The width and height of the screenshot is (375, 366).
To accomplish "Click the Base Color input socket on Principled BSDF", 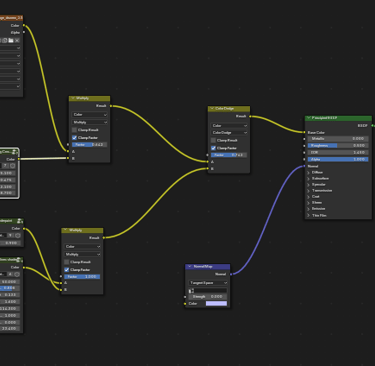I will [x=305, y=132].
